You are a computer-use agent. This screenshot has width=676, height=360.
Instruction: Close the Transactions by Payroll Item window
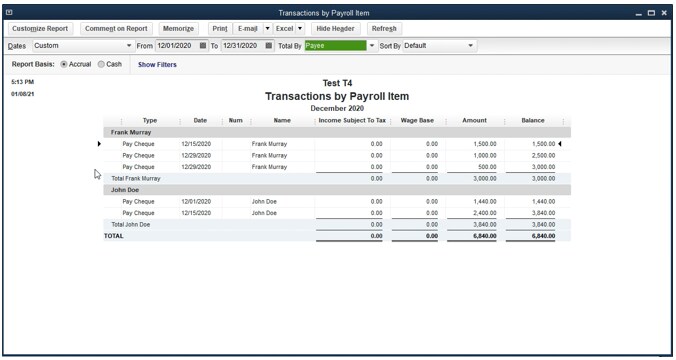click(x=664, y=13)
